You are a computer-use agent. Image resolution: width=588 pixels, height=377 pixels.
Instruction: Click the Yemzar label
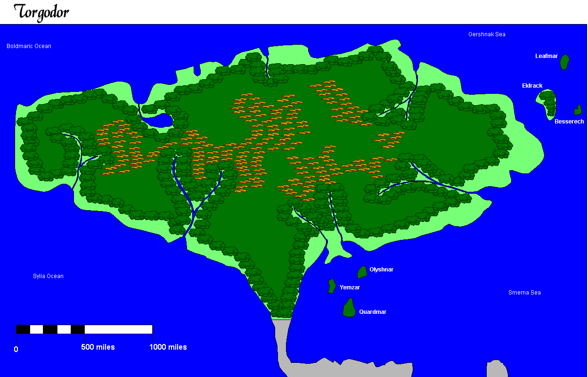coord(350,287)
